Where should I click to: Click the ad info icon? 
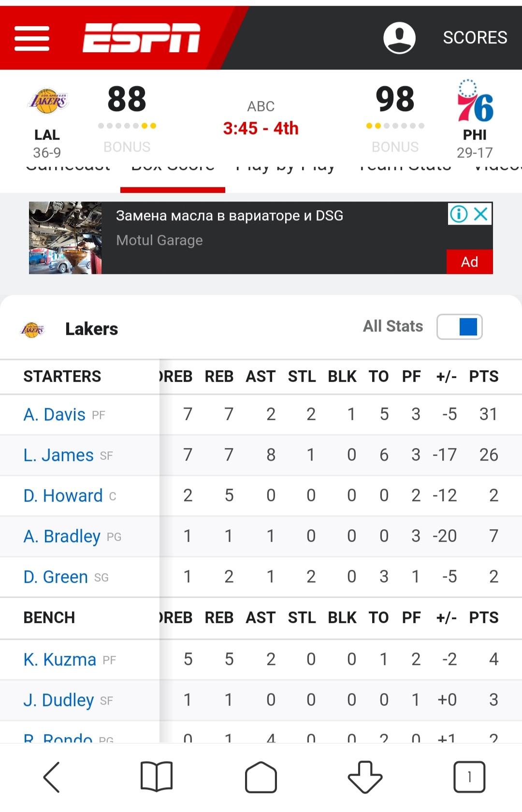(x=459, y=214)
